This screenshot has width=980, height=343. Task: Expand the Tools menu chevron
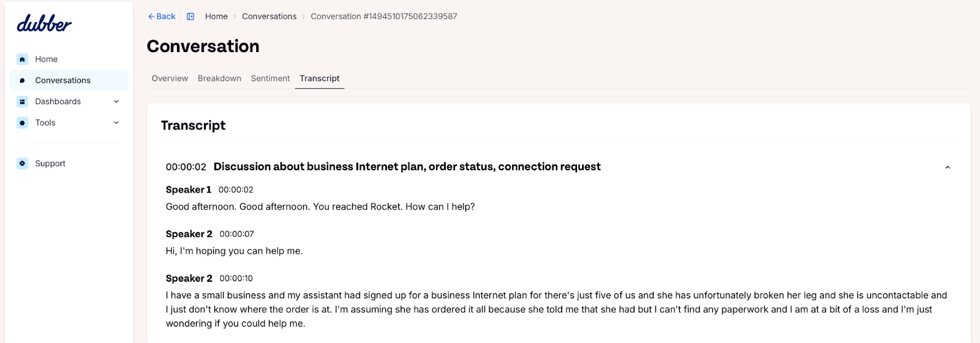(x=116, y=123)
